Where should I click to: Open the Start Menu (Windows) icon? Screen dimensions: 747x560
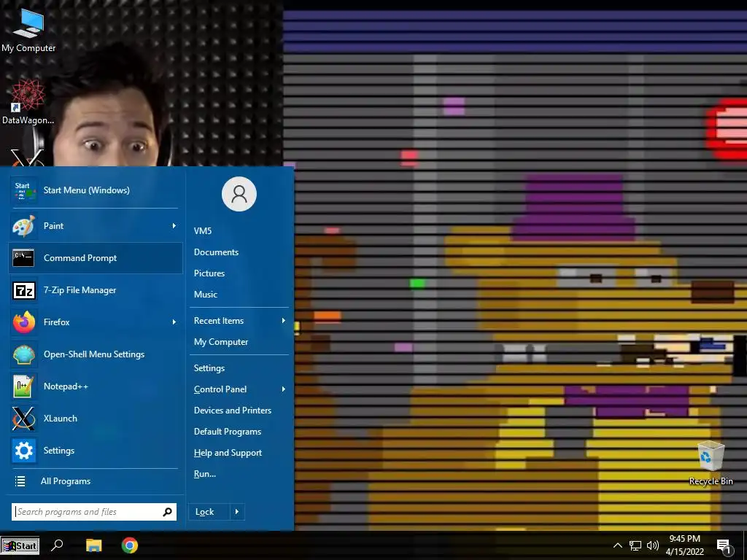(24, 190)
